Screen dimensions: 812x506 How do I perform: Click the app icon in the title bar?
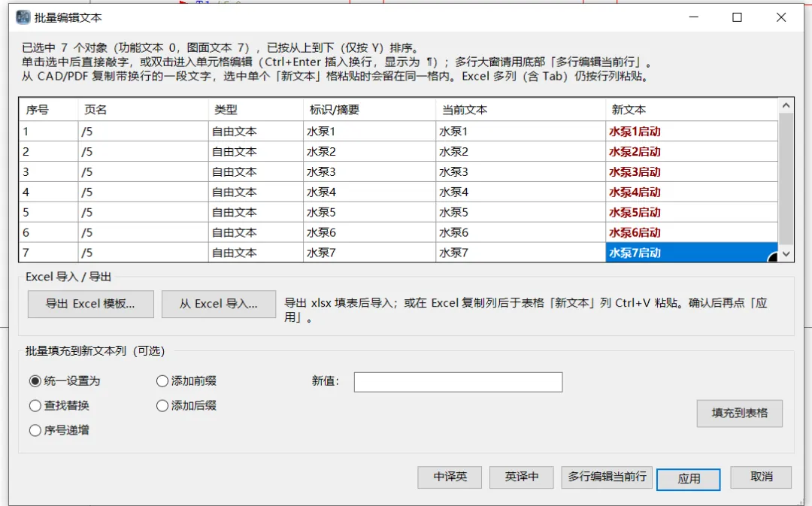[23, 17]
